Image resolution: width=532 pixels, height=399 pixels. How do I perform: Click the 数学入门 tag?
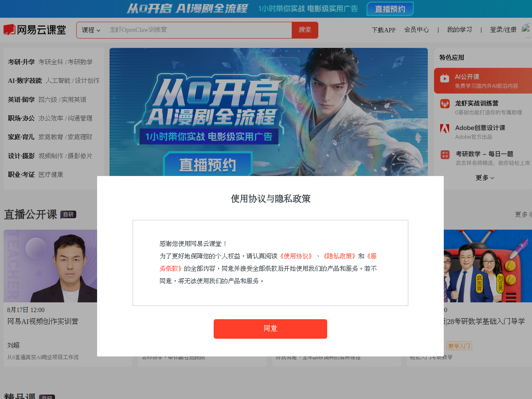pyautogui.click(x=459, y=346)
